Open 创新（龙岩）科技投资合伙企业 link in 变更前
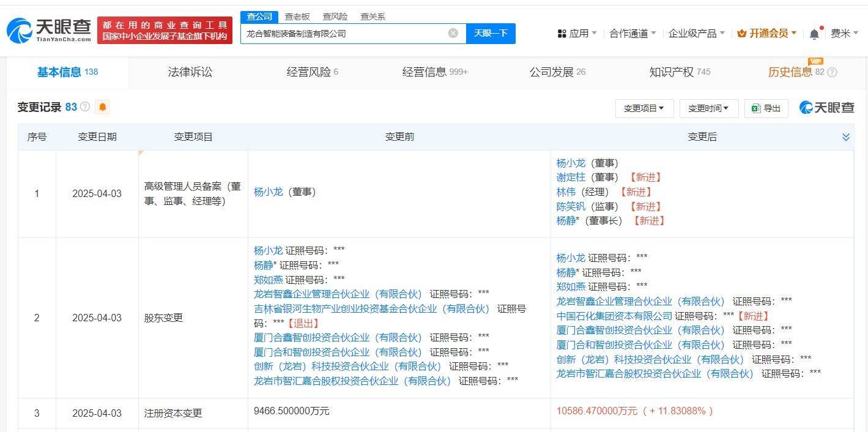Image resolution: width=868 pixels, height=432 pixels. click(347, 367)
